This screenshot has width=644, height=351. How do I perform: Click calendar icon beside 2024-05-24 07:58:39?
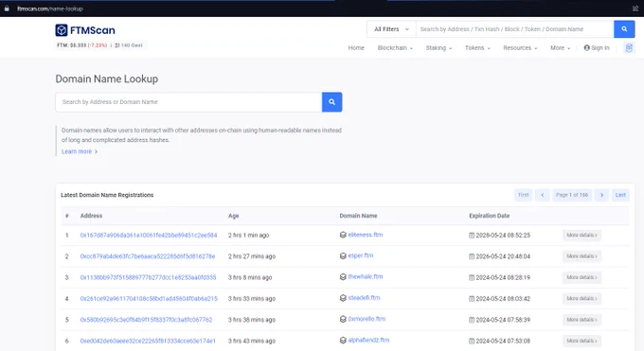(x=472, y=320)
